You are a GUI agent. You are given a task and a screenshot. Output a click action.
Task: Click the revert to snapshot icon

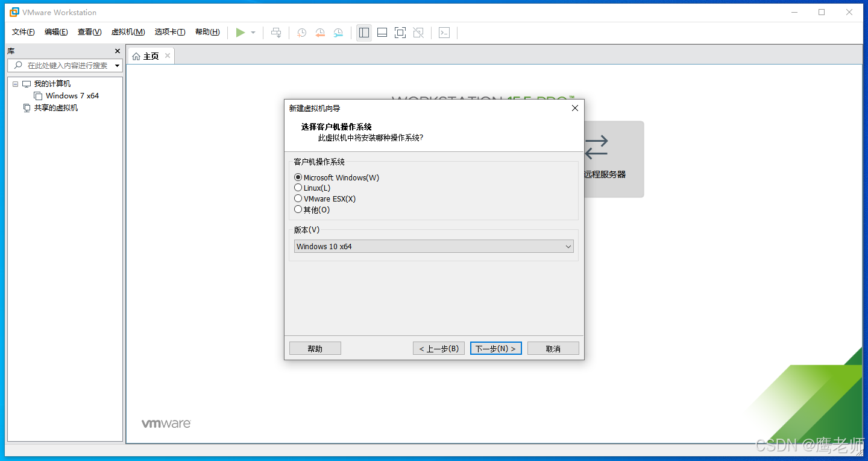[320, 33]
